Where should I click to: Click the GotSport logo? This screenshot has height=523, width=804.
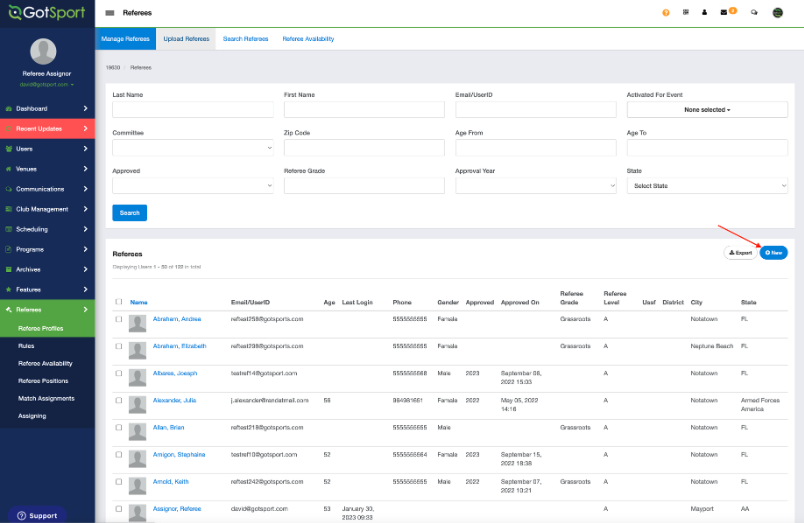coord(46,12)
